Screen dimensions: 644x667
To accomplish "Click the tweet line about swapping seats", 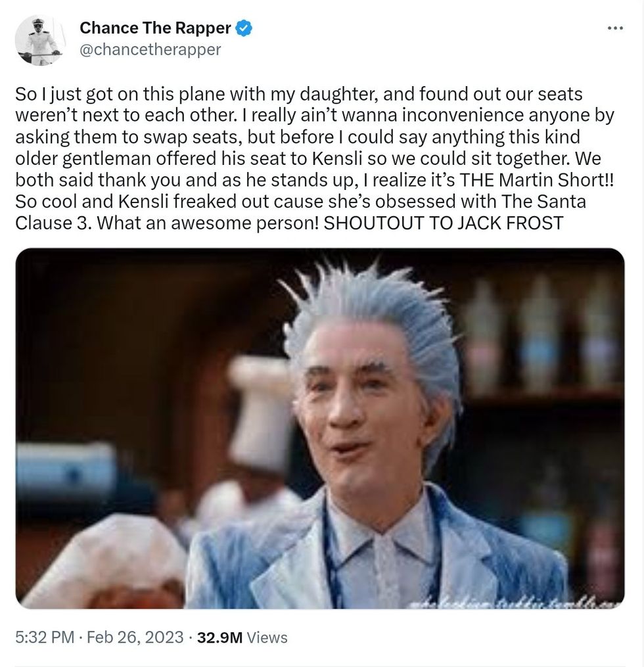I will click(298, 137).
